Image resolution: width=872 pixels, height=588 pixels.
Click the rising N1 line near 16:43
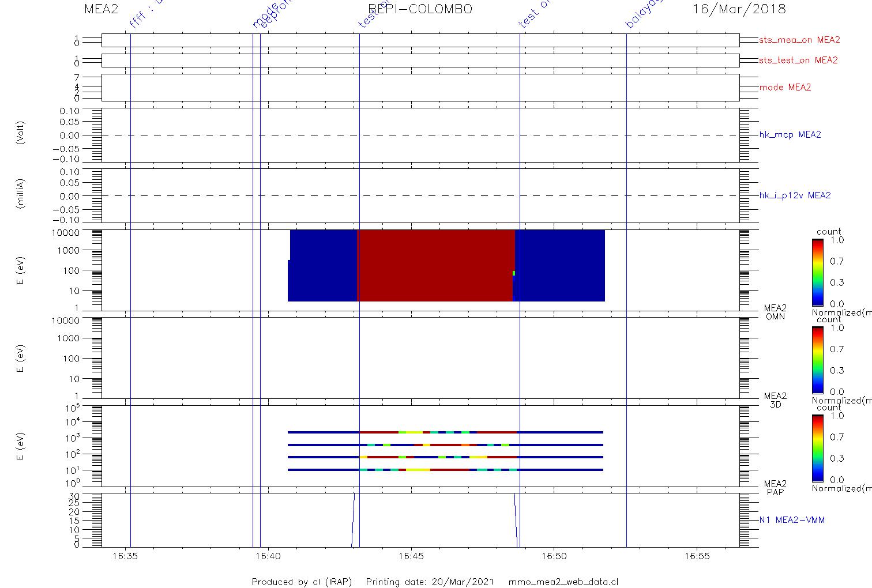[353, 519]
